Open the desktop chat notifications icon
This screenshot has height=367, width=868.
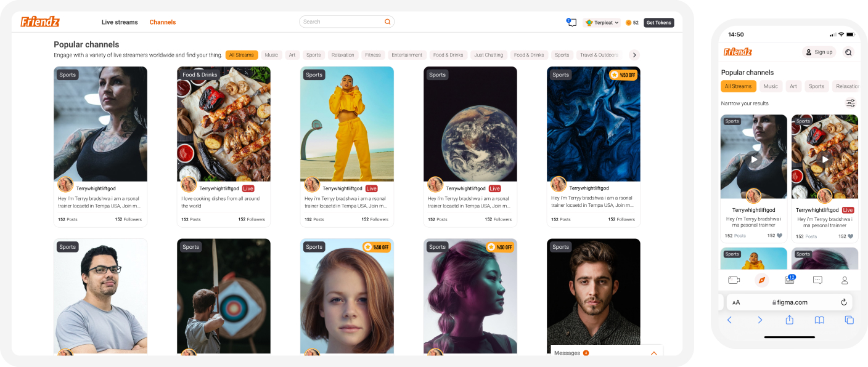click(571, 22)
